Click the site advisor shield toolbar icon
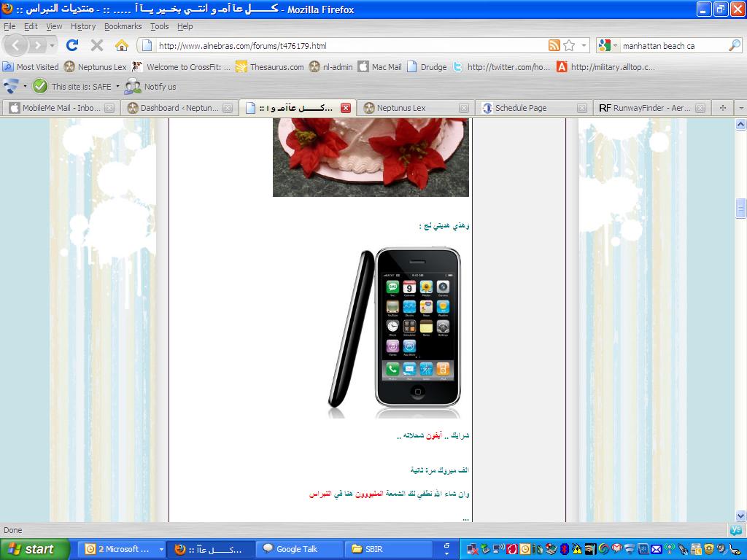Screen dimensions: 747x560 (x=10, y=86)
